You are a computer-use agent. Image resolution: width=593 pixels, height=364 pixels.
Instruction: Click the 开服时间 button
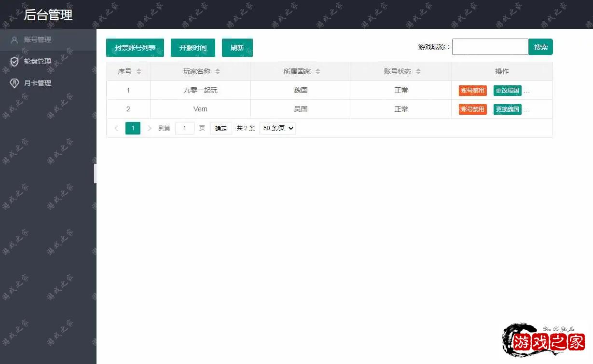(x=193, y=48)
